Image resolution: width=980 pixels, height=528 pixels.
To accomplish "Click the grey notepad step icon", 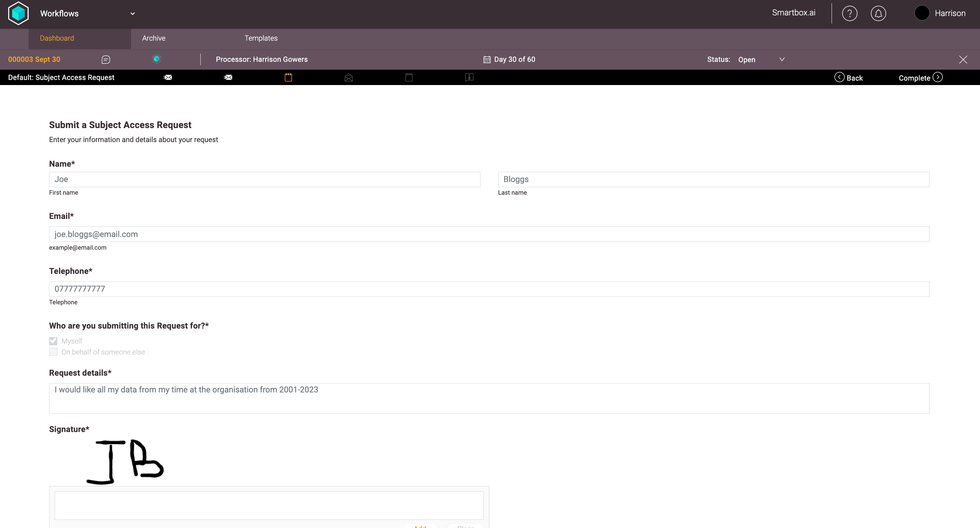I will [x=409, y=77].
